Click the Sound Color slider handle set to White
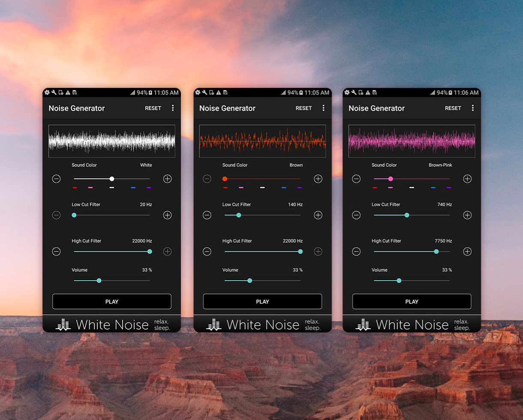Screen dimensions: 523x420 point(112,179)
